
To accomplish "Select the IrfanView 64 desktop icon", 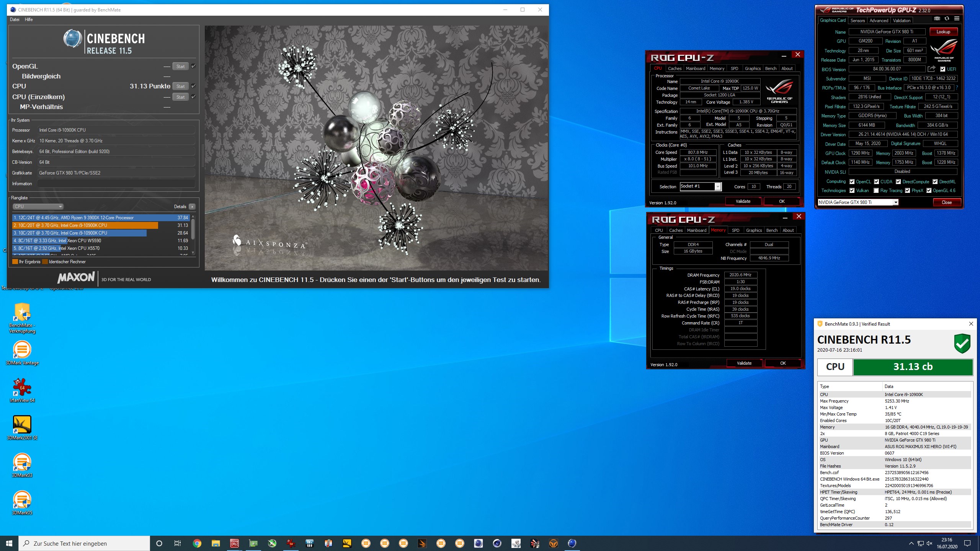I will point(22,390).
